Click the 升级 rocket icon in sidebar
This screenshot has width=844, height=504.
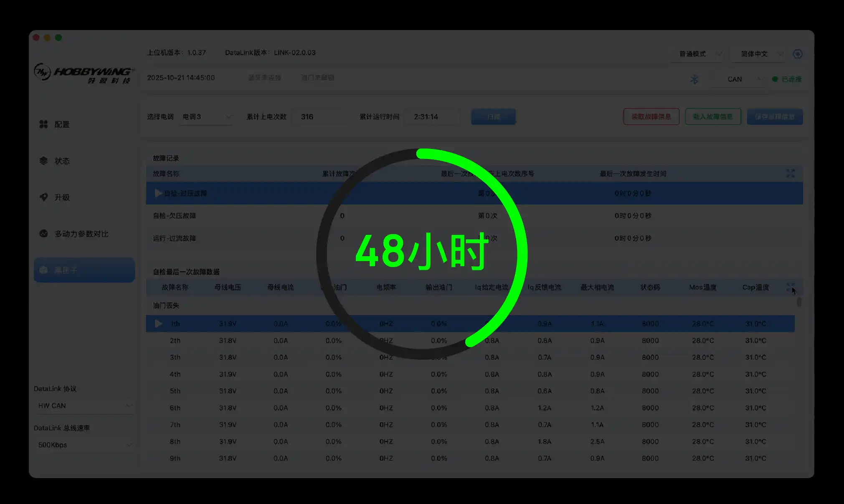[x=43, y=197]
